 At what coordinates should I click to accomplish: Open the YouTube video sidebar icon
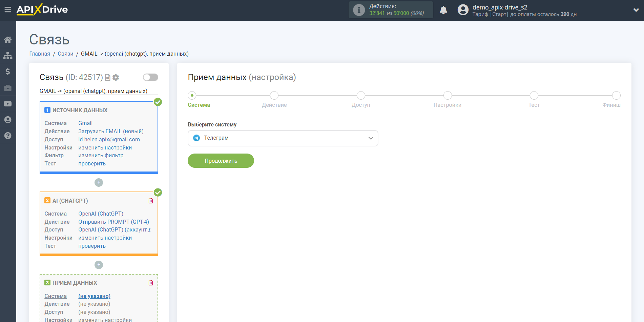pos(8,104)
